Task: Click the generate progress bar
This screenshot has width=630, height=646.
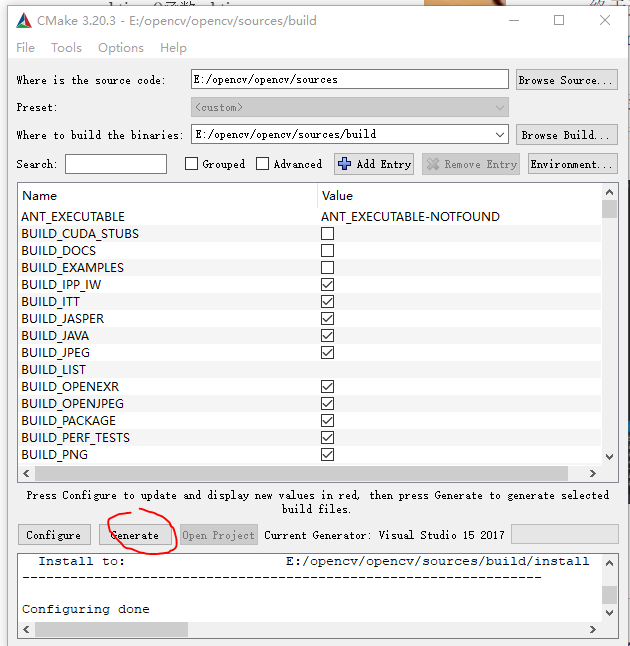Action: click(564, 534)
